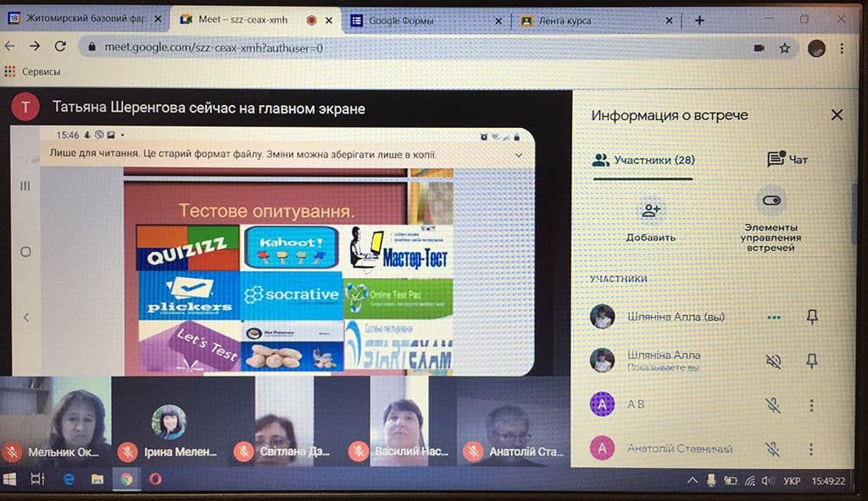Select participant name А В

click(636, 404)
